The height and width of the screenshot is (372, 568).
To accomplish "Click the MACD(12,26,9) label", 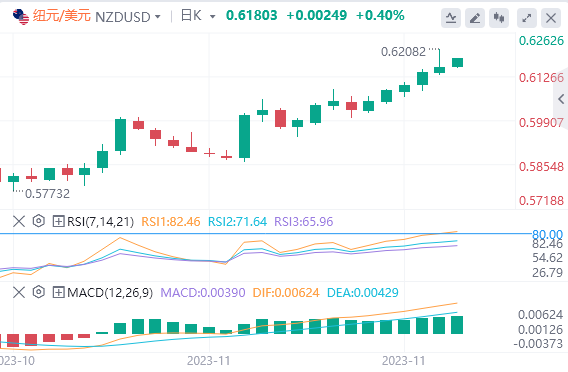I will coord(110,292).
